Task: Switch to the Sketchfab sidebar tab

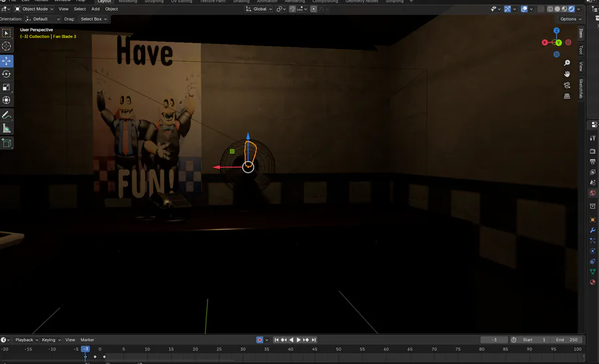Action: pyautogui.click(x=580, y=89)
